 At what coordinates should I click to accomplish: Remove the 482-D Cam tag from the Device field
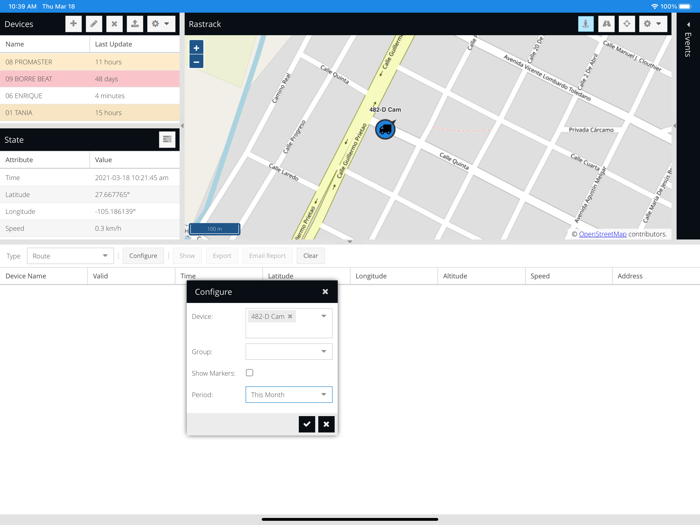coord(290,316)
